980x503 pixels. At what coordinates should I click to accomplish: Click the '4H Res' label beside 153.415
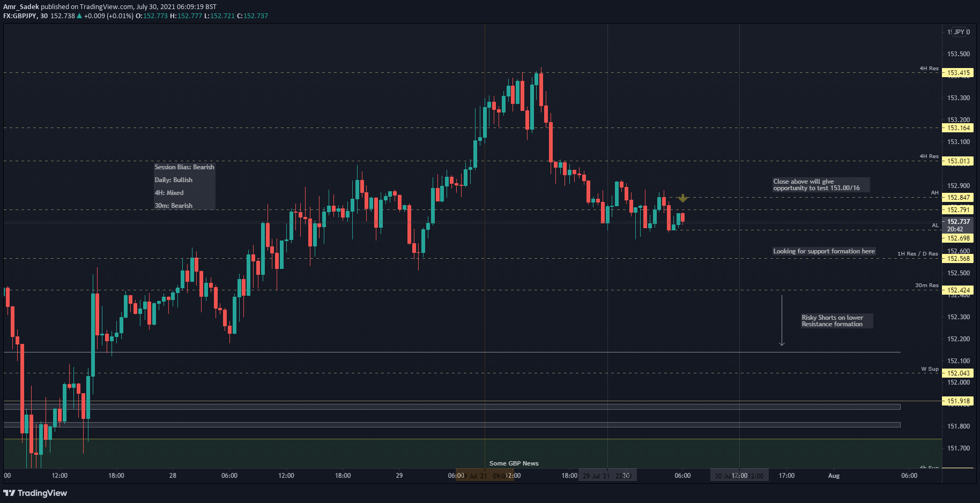[929, 69]
